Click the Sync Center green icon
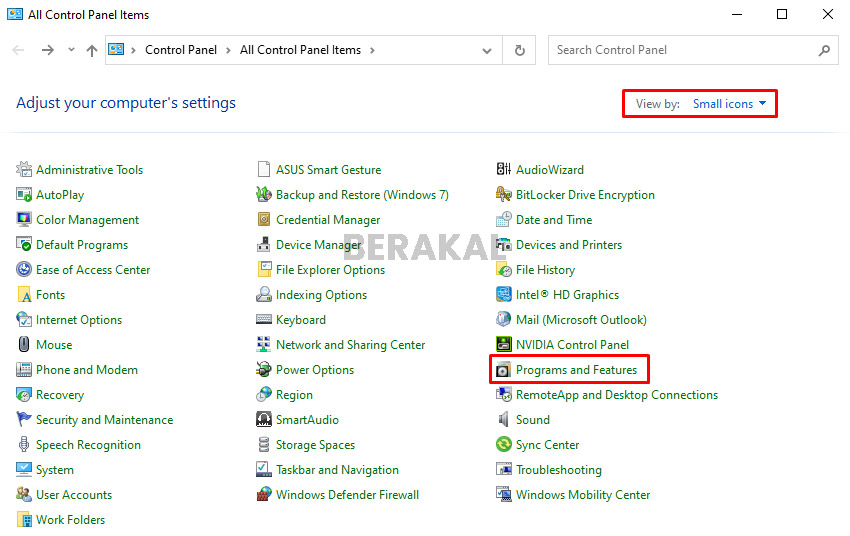Viewport: 850px width, 536px height. (x=504, y=444)
